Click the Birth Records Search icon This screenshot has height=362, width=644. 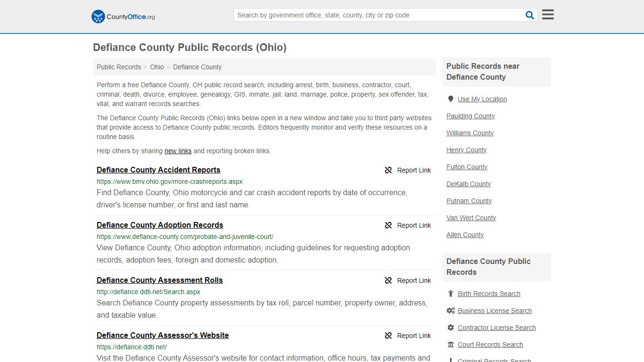tap(451, 294)
